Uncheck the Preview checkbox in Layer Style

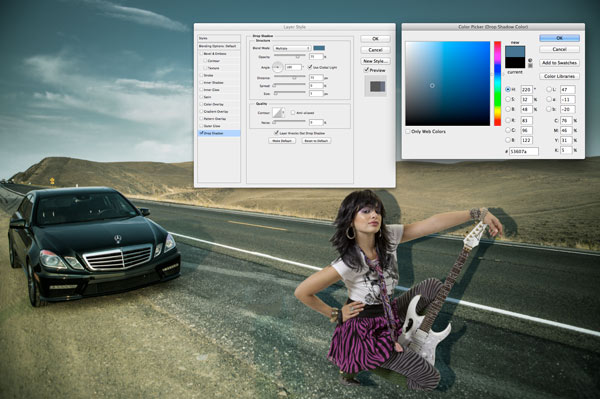click(x=366, y=70)
